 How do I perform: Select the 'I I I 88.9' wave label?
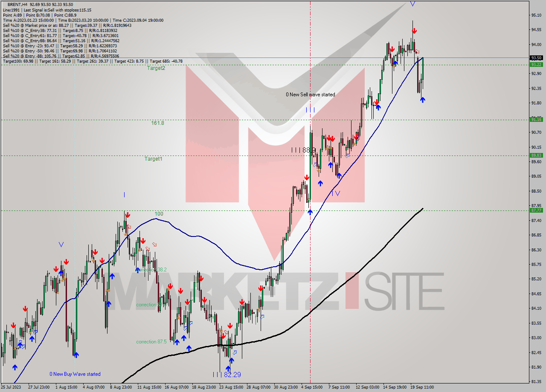pos(303,150)
